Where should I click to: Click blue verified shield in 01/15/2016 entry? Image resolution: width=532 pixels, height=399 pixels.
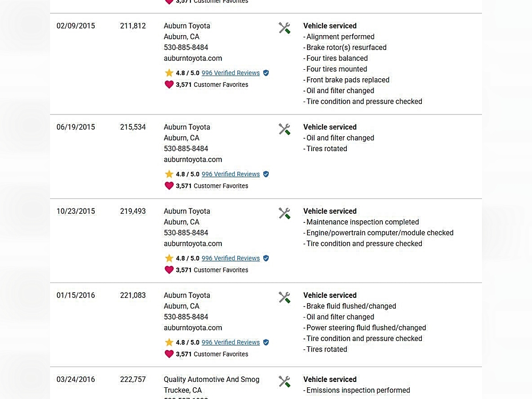266,343
